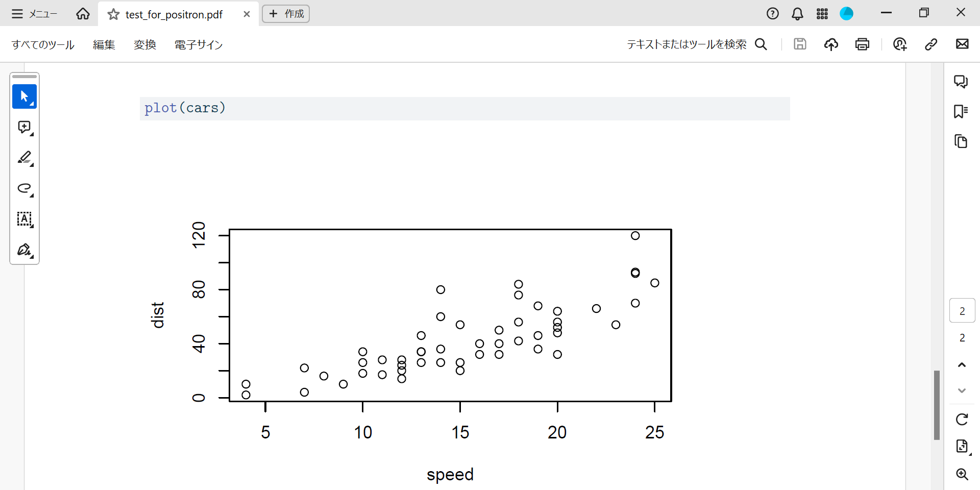Viewport: 980px width, 490px height.
Task: Click the 作成 create button
Action: click(286, 14)
